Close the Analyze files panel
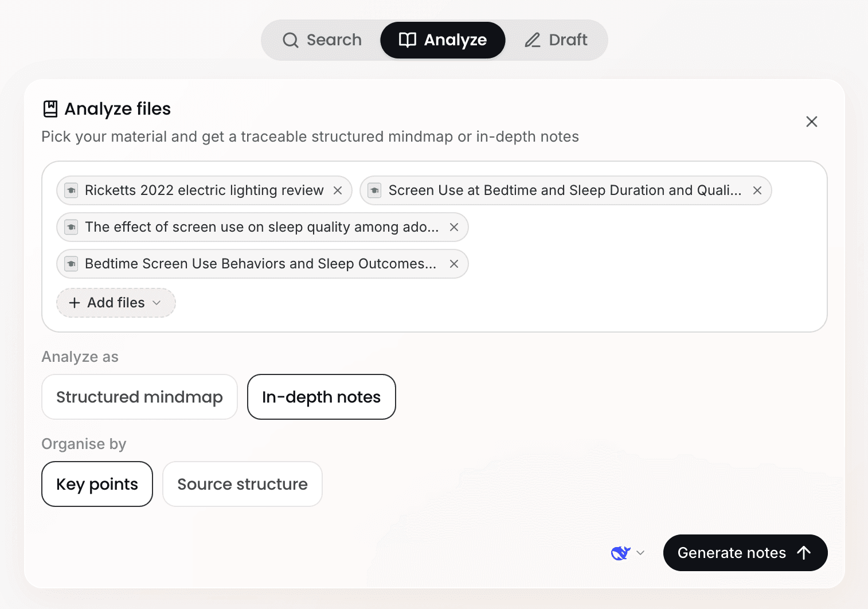Image resolution: width=868 pixels, height=609 pixels. point(812,122)
